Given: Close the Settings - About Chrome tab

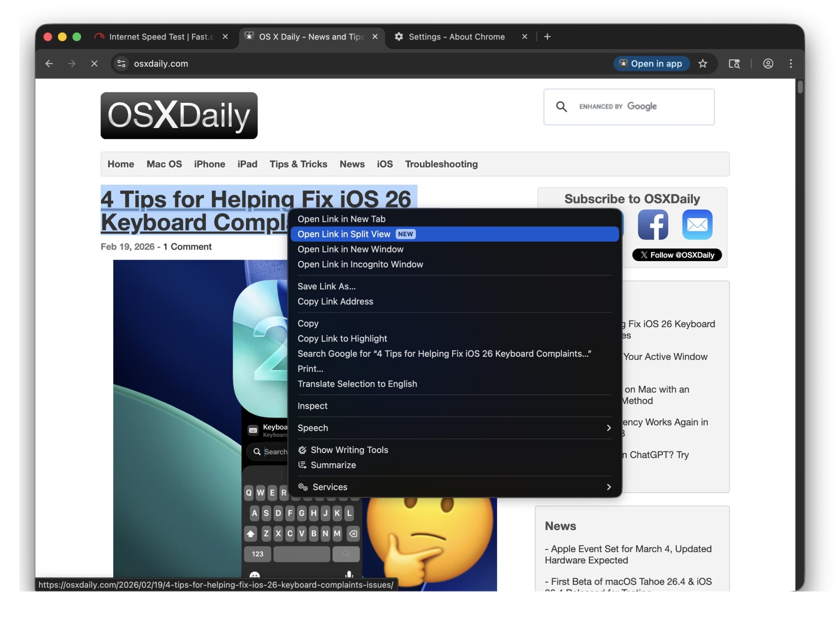Looking at the screenshot, I should point(525,36).
